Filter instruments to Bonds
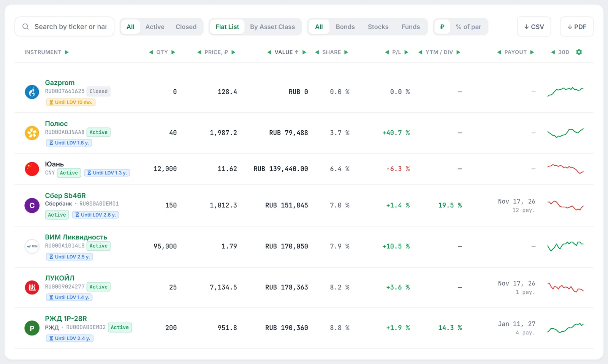608x364 pixels. pyautogui.click(x=345, y=27)
